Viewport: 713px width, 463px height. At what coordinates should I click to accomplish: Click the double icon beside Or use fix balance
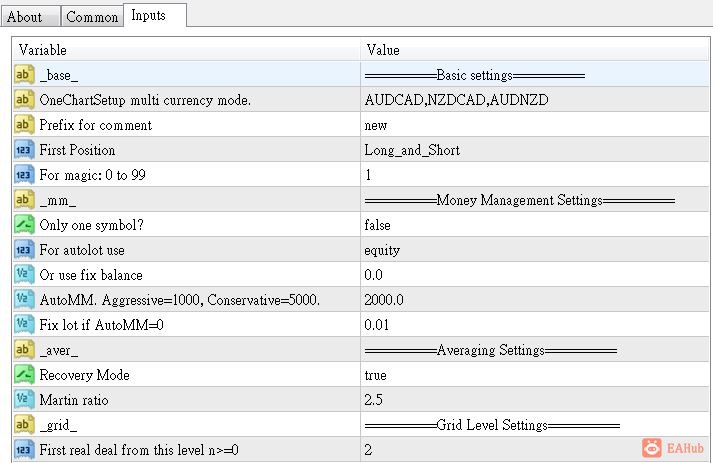[x=25, y=275]
